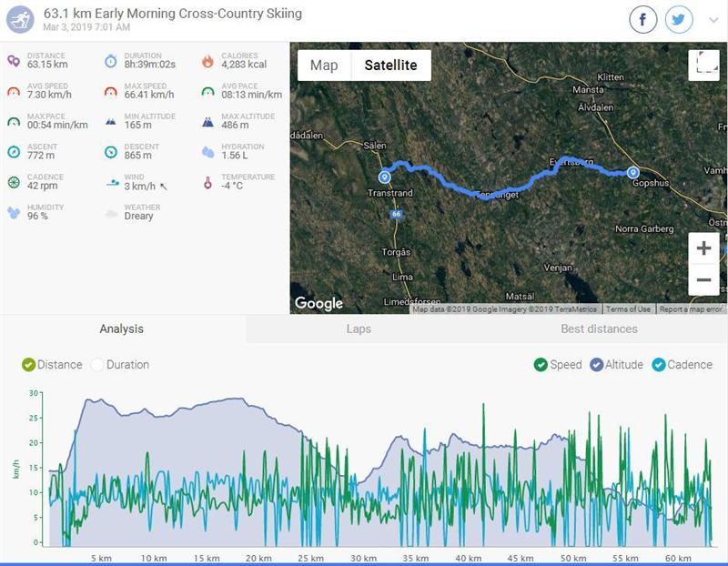Open the Analysis tab
Screen dimensions: 728x566
(122, 329)
